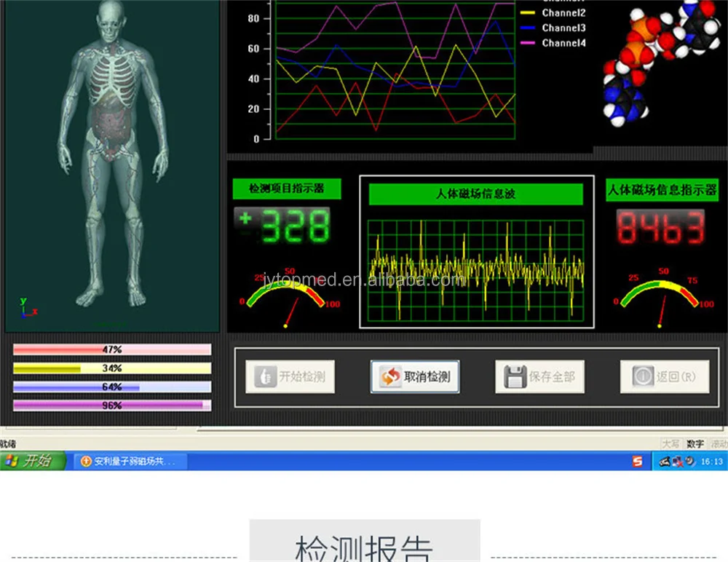Click the Windows flag logo on start button
728x562 pixels.
pos(12,461)
